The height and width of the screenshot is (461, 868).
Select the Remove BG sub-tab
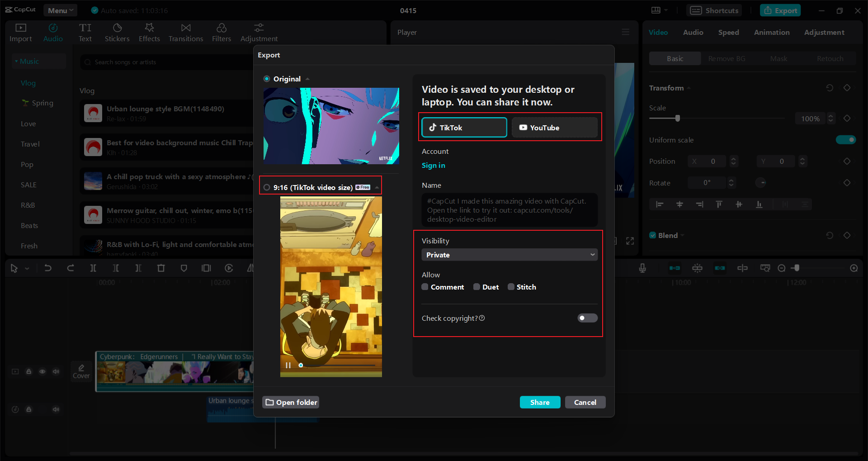(x=726, y=58)
